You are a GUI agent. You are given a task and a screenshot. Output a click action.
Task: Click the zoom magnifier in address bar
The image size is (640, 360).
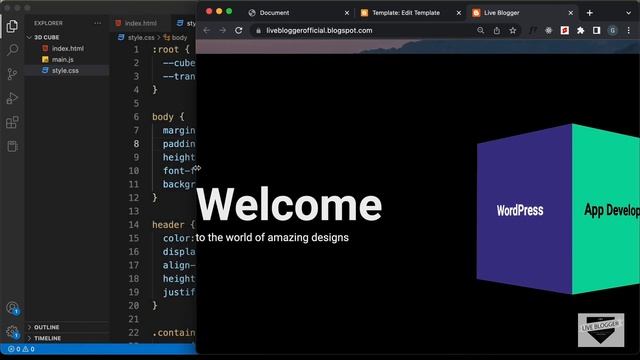(480, 31)
